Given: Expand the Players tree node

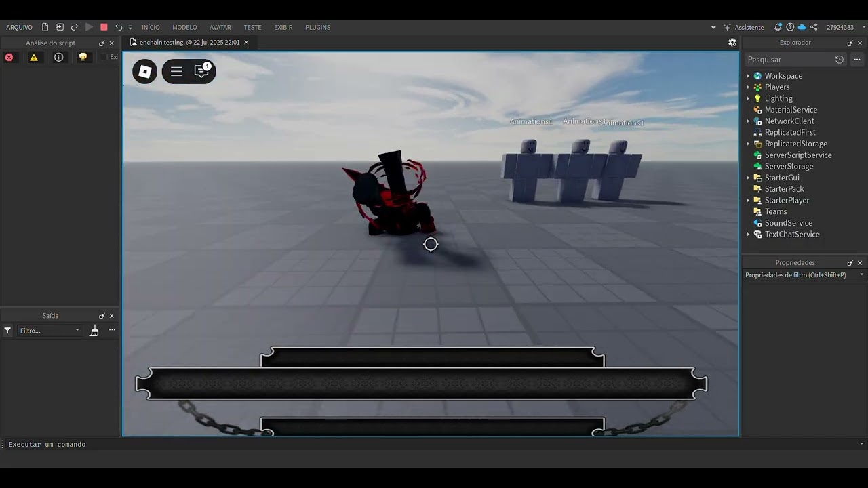Looking at the screenshot, I should pos(748,87).
